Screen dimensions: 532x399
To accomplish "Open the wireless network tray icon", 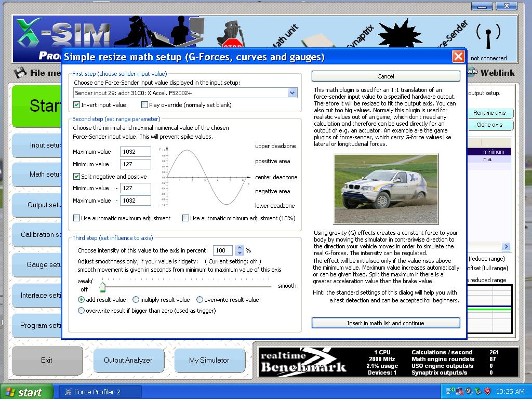I will coord(450,391).
